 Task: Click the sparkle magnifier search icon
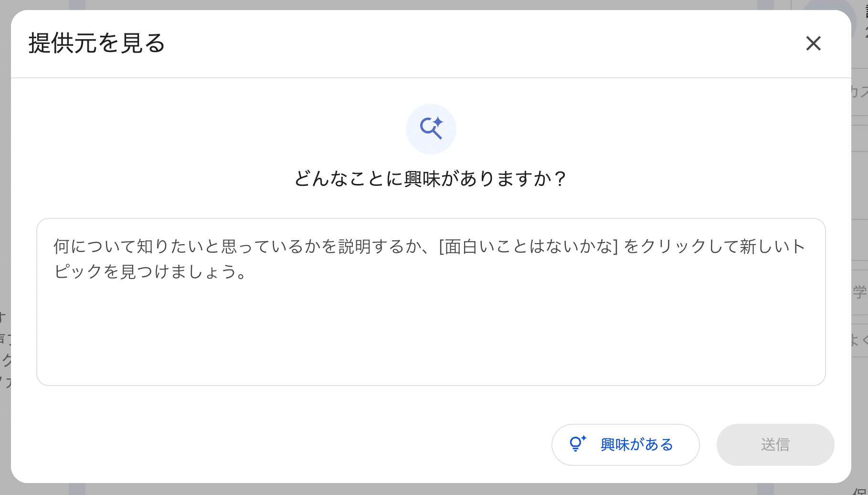pyautogui.click(x=431, y=128)
